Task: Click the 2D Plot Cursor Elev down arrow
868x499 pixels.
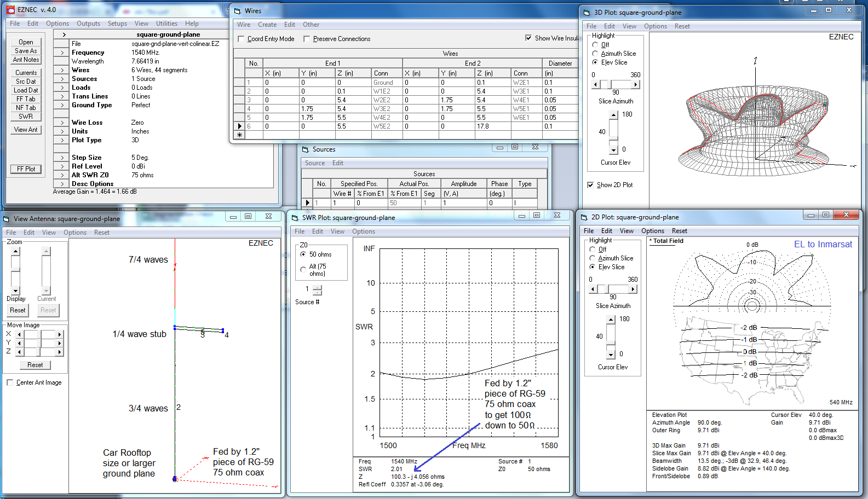Action: [x=611, y=355]
